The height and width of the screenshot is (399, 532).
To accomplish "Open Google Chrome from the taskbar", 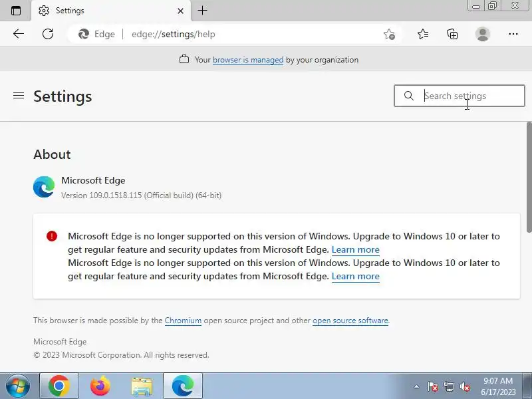I will [x=59, y=386].
